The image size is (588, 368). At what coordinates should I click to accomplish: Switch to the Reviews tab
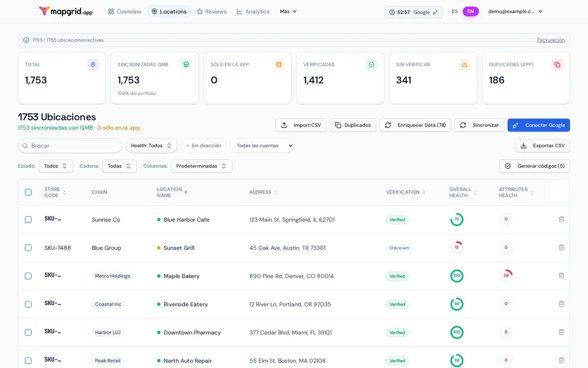click(211, 11)
